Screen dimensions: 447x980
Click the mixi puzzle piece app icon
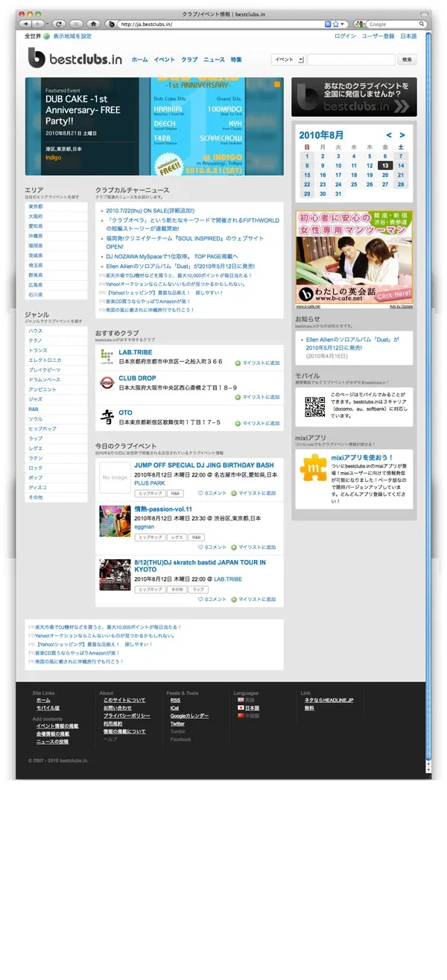click(313, 468)
